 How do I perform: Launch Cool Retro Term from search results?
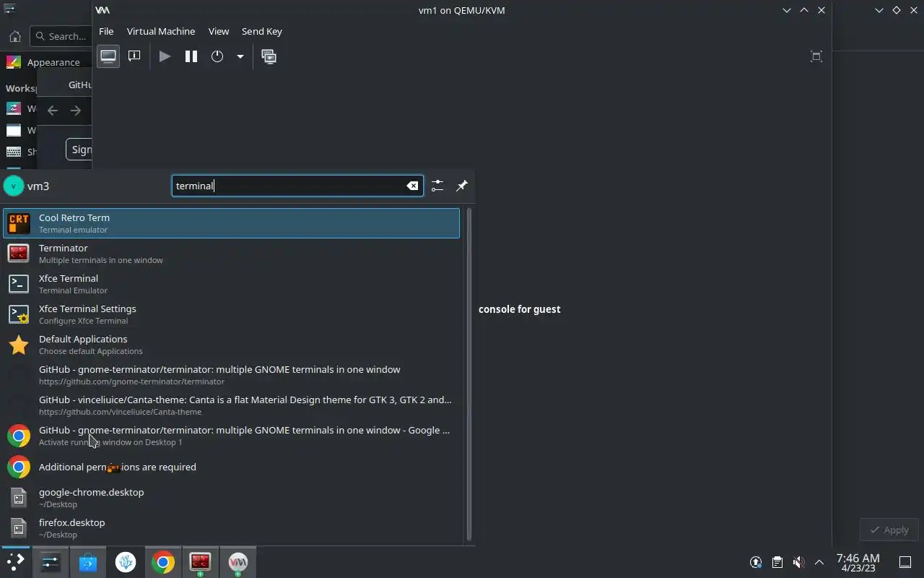click(231, 223)
